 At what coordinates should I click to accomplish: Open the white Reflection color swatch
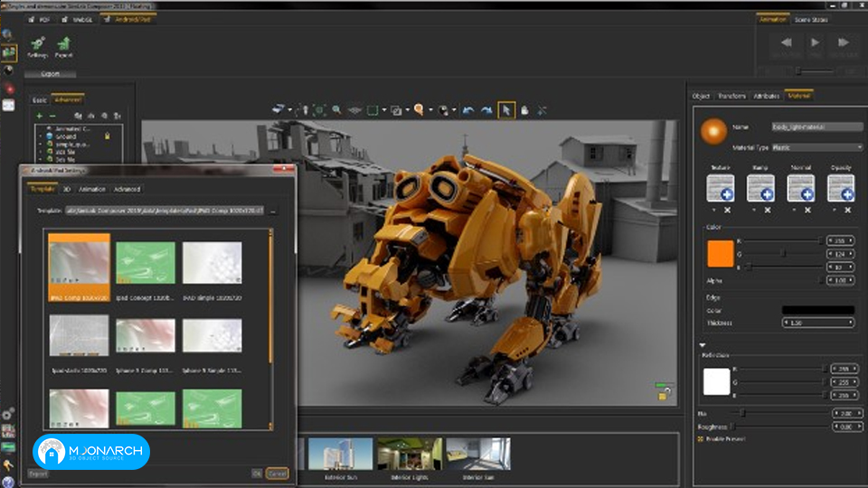716,381
